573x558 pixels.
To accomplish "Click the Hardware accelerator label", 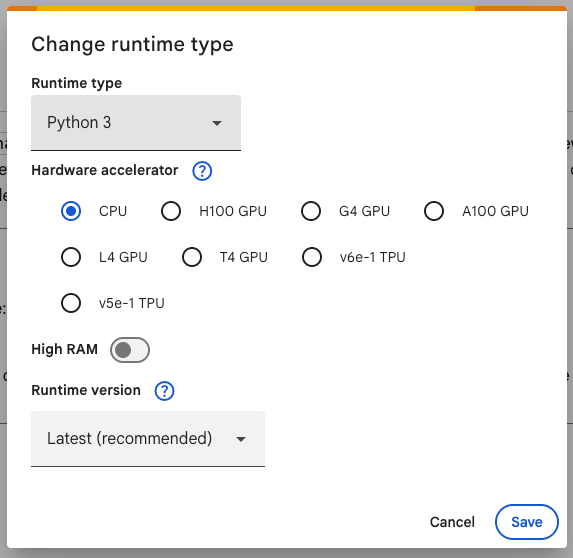I will pos(105,170).
